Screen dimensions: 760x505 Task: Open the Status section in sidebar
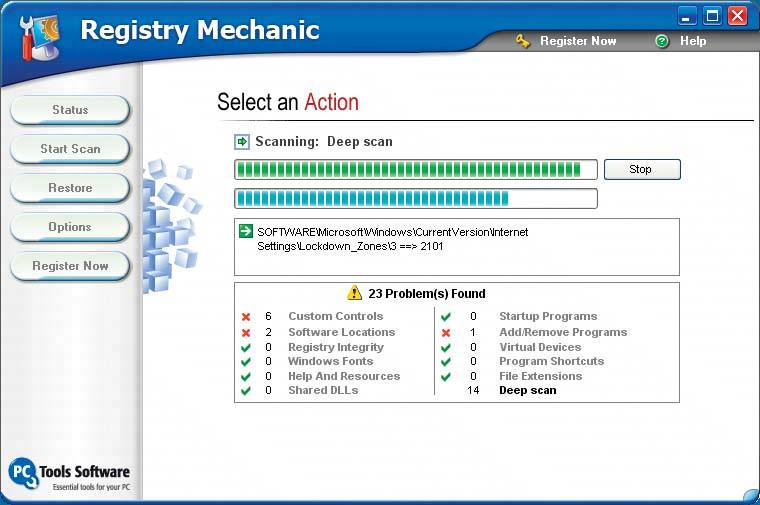tap(70, 110)
